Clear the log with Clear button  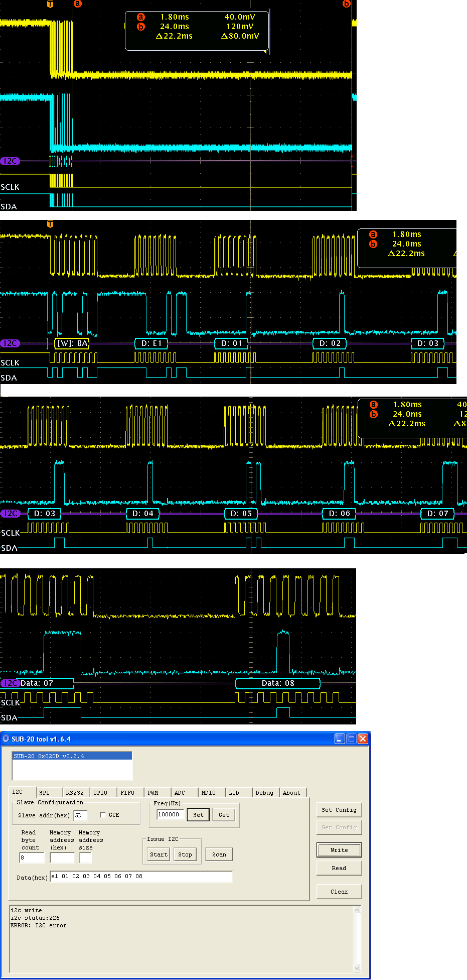[339, 892]
